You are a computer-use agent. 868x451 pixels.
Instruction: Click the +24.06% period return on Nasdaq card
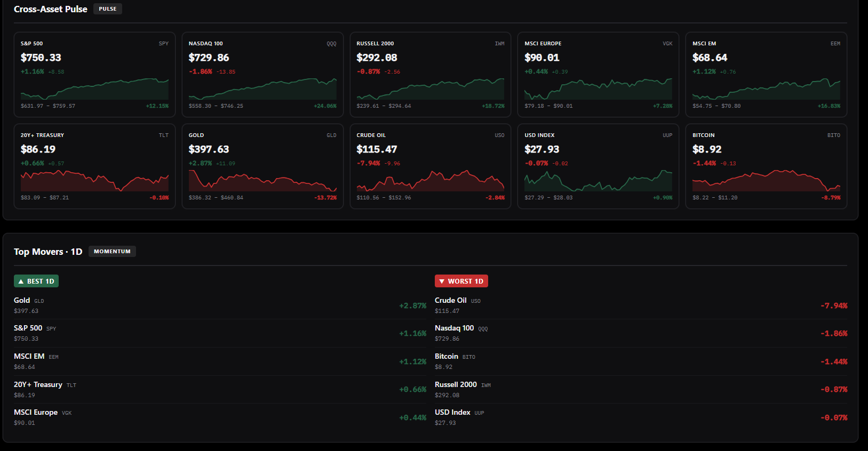point(325,106)
